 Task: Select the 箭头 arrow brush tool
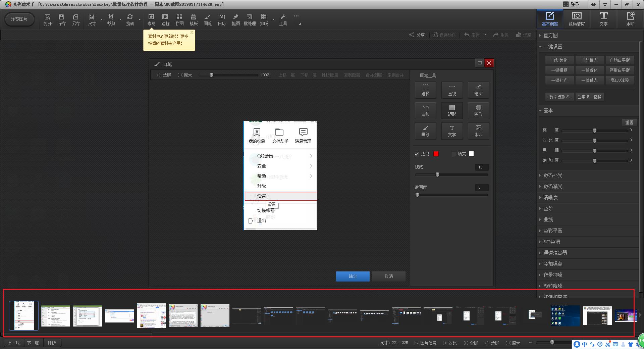tap(478, 90)
